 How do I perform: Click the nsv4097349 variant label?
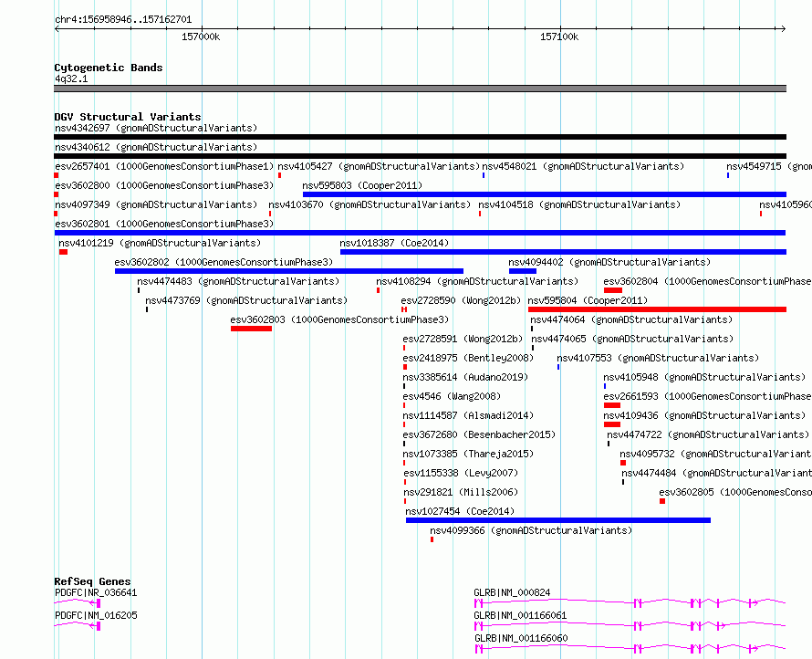tap(156, 204)
